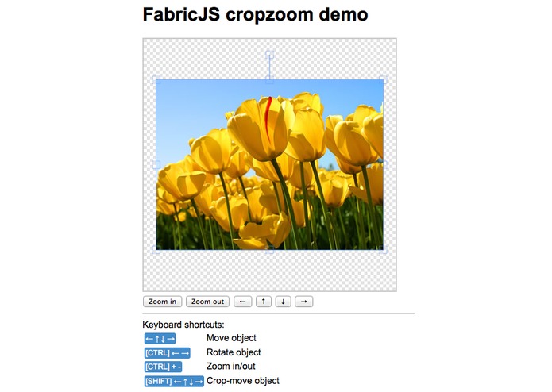
Task: Click the 'Zoom in/out' text
Action: click(230, 367)
